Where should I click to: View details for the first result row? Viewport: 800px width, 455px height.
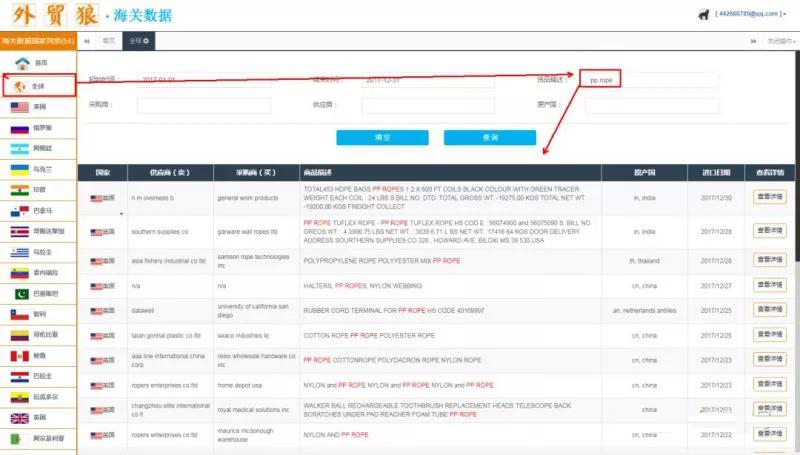770,198
